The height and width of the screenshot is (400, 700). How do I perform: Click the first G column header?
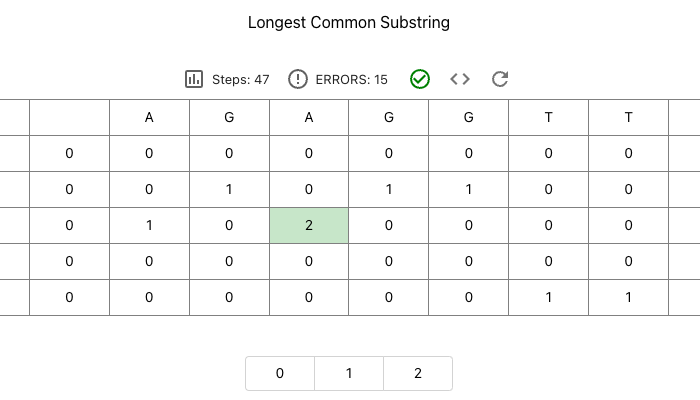229,117
